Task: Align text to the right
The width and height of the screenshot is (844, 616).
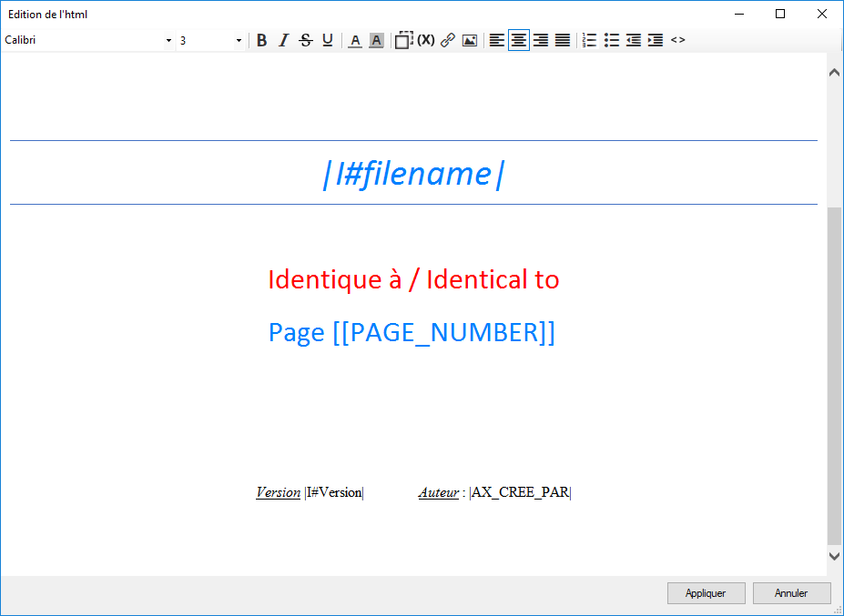Action: 541,40
